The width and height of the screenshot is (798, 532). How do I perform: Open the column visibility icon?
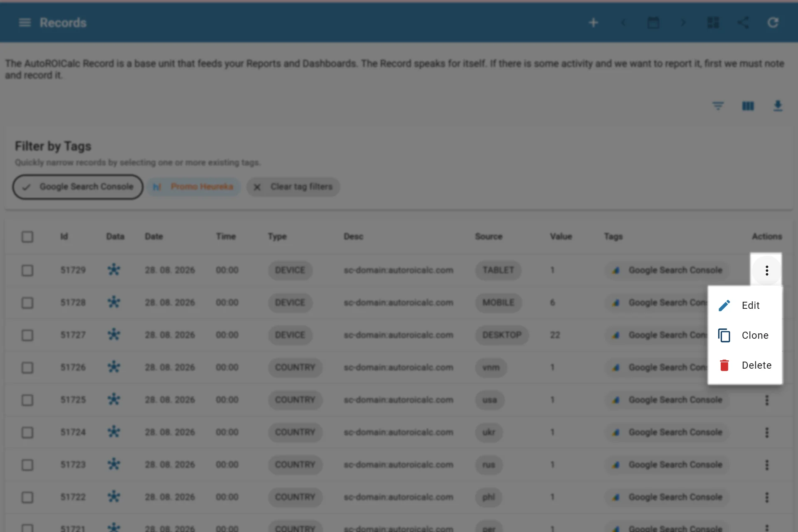(748, 106)
